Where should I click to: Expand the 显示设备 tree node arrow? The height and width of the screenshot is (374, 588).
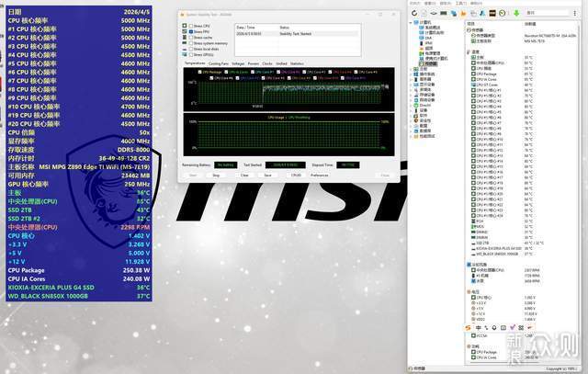point(411,85)
